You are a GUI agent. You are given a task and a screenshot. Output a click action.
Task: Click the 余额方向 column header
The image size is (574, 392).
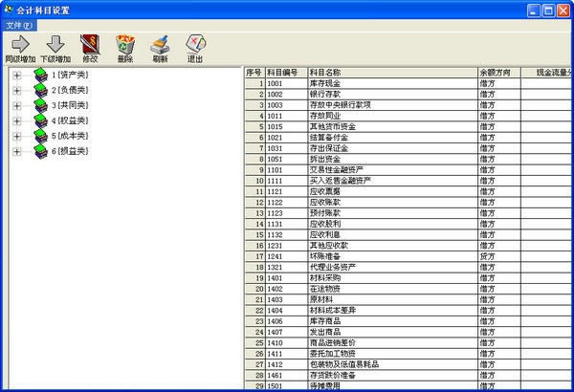pos(497,73)
